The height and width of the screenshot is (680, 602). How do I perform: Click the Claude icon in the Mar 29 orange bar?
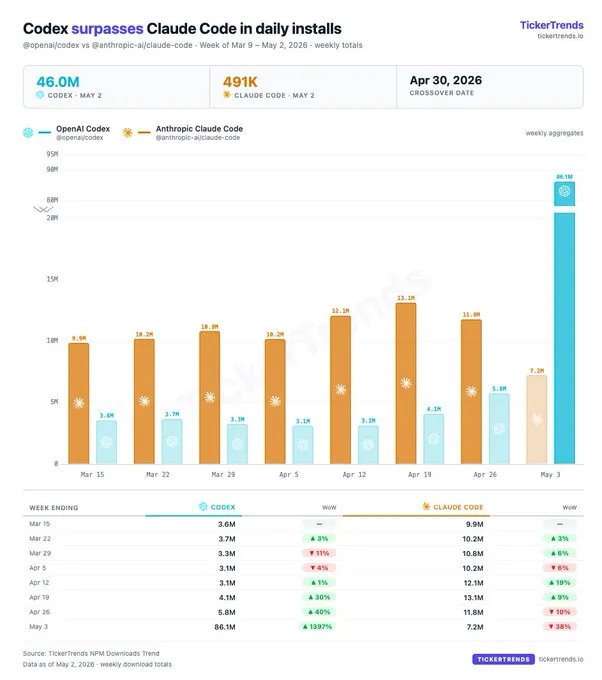(x=209, y=397)
